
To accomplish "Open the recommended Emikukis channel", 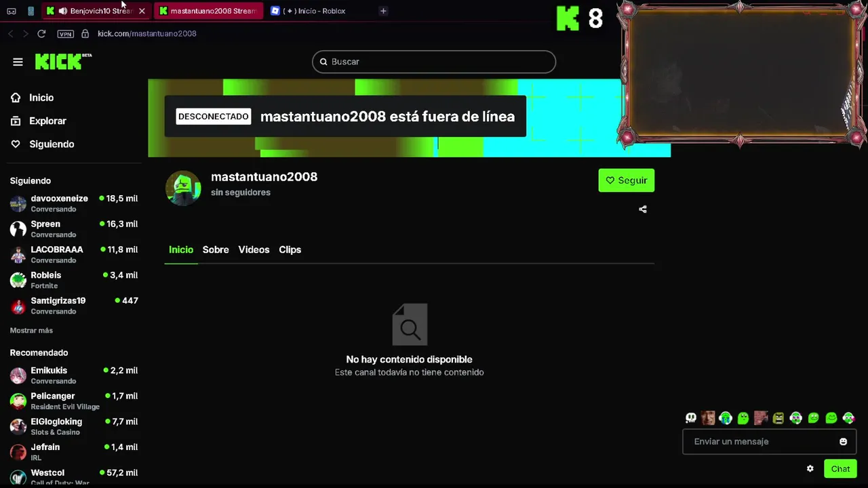I will tap(73, 375).
